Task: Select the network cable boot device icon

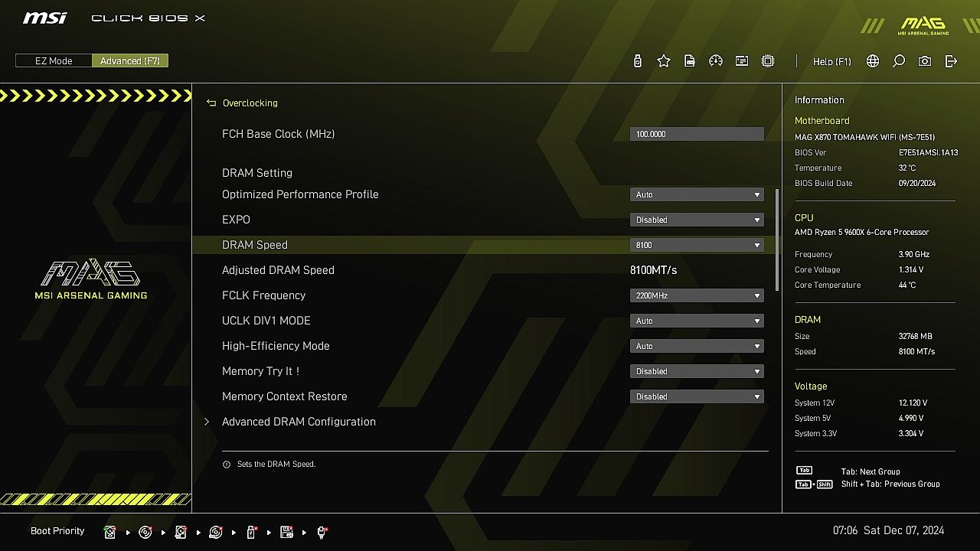Action: click(322, 532)
